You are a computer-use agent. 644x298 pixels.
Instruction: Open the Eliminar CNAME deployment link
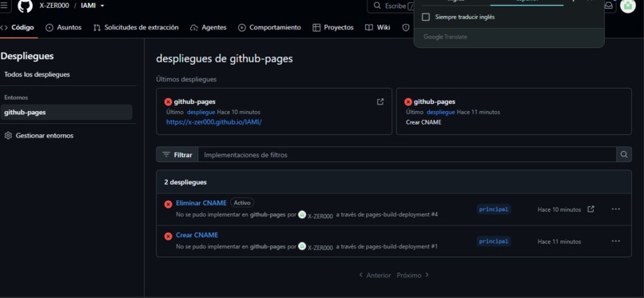click(201, 203)
